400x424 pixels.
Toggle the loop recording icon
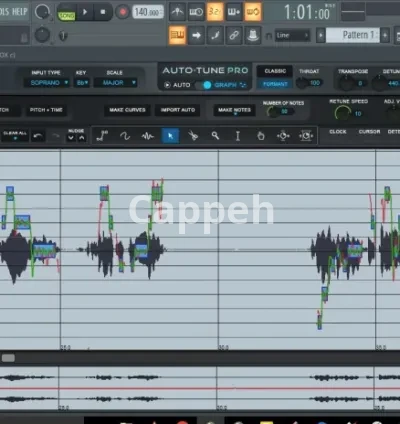(x=253, y=12)
